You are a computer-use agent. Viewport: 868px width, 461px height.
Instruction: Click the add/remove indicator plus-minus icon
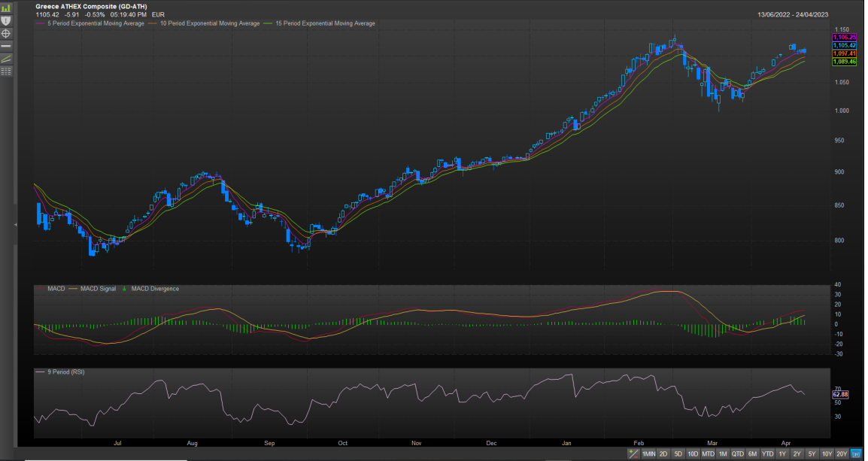(x=633, y=454)
